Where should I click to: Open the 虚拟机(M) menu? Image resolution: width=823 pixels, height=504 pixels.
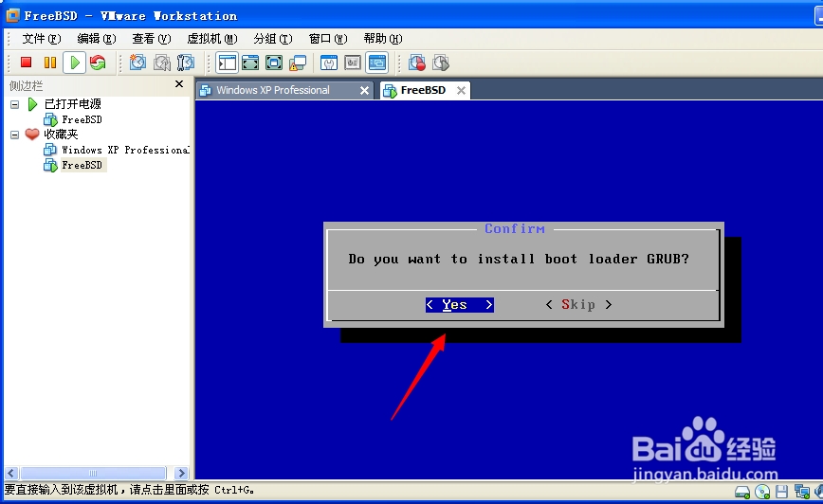(212, 39)
